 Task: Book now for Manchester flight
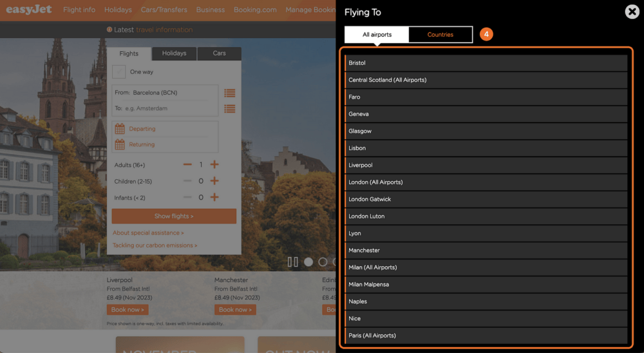point(235,309)
